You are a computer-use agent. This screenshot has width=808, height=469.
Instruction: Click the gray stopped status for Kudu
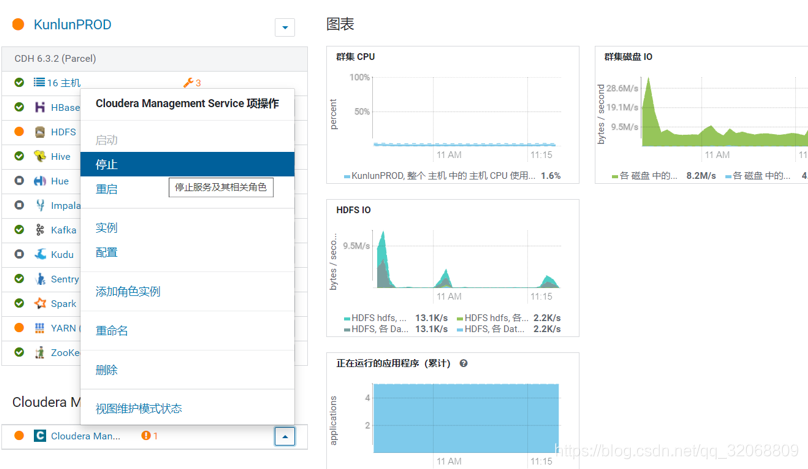[x=19, y=254]
